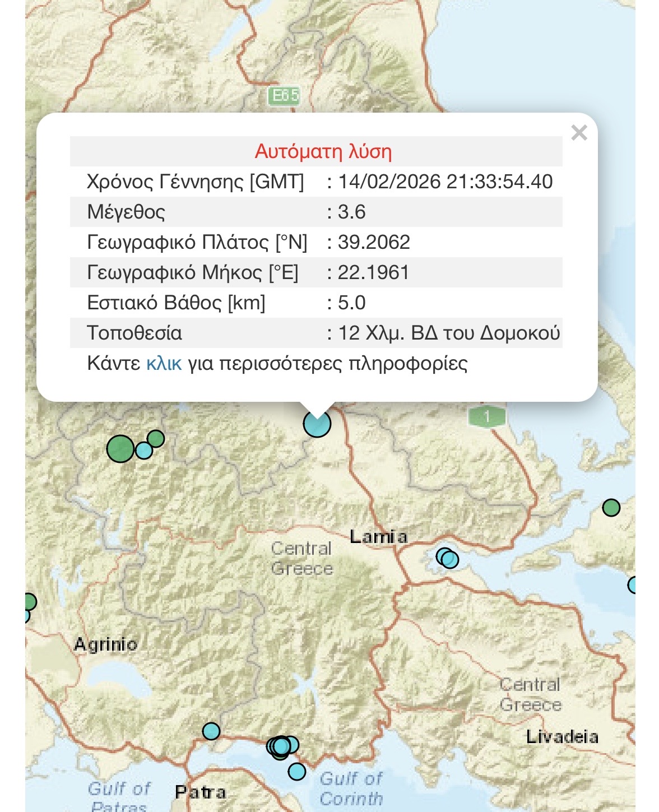Image resolution: width=659 pixels, height=812 pixels.
Task: Click the Livadeia city label
Action: (x=562, y=736)
